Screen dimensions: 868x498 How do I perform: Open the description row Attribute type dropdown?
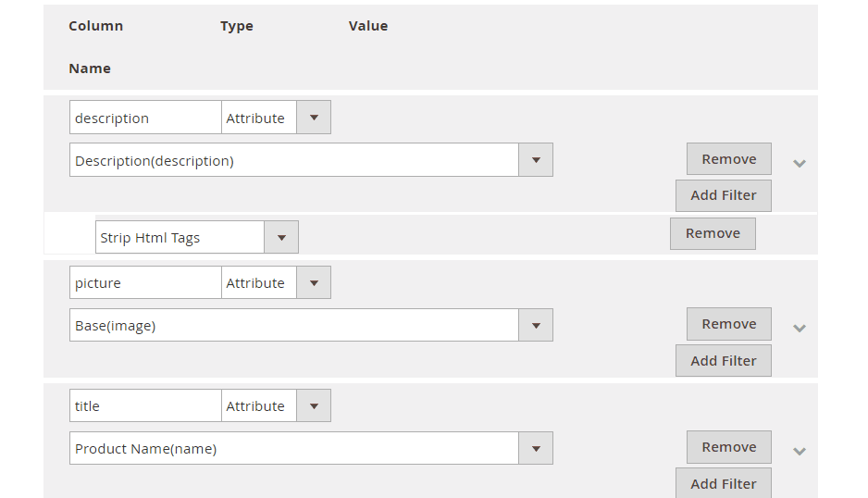pos(277,118)
